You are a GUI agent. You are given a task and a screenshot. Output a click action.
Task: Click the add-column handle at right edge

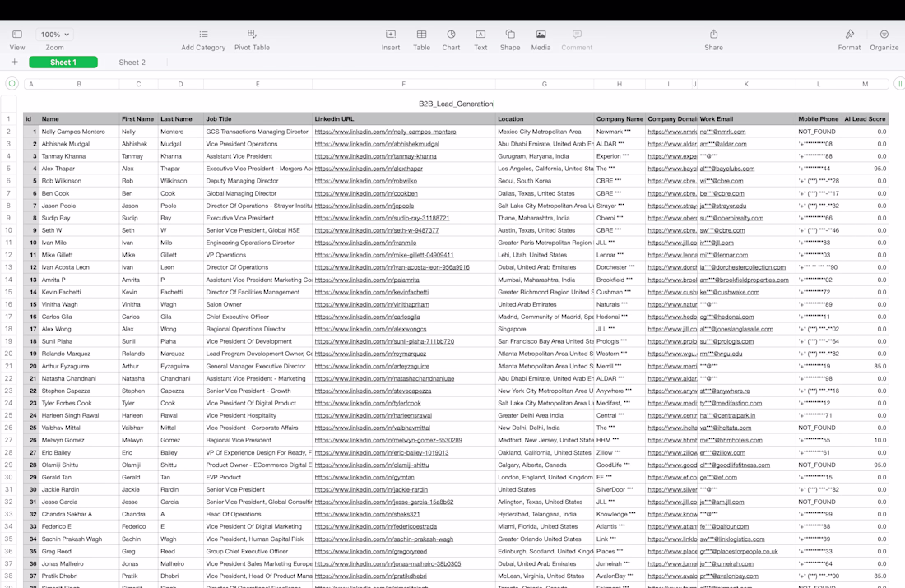pyautogui.click(x=899, y=84)
